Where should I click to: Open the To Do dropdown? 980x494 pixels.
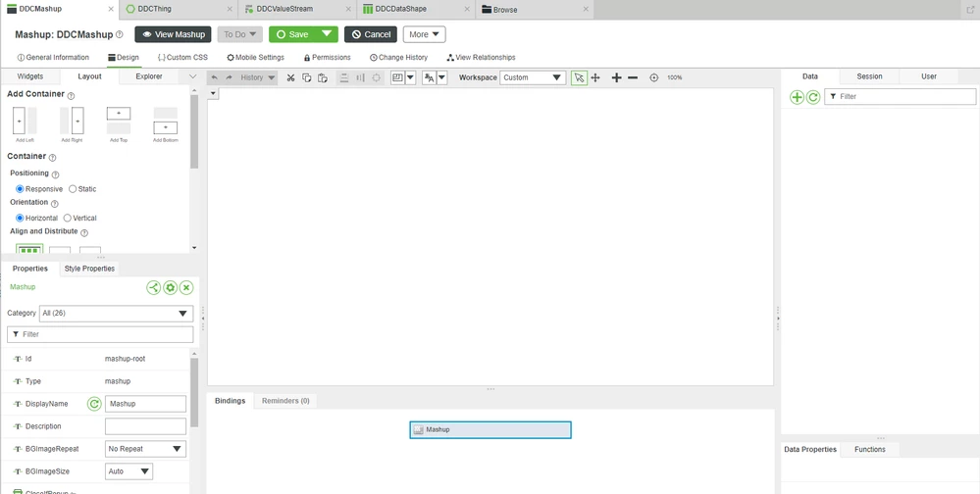(x=240, y=34)
